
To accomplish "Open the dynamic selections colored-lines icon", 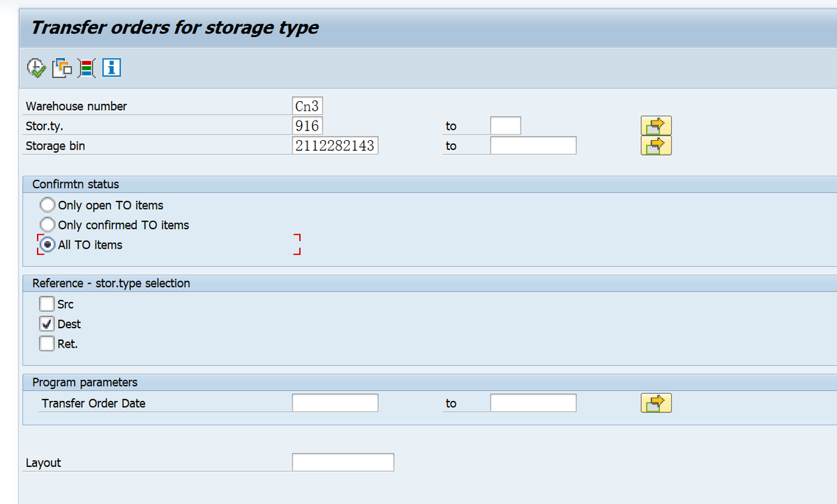I will (86, 68).
